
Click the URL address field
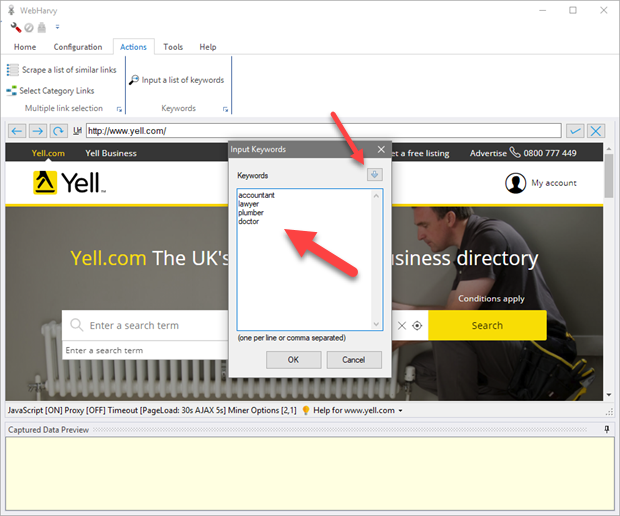pyautogui.click(x=322, y=131)
